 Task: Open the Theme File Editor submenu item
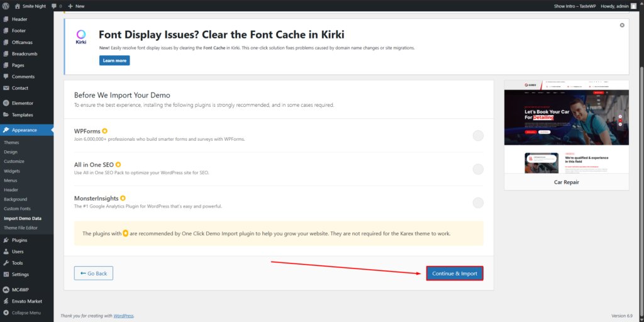(x=21, y=228)
